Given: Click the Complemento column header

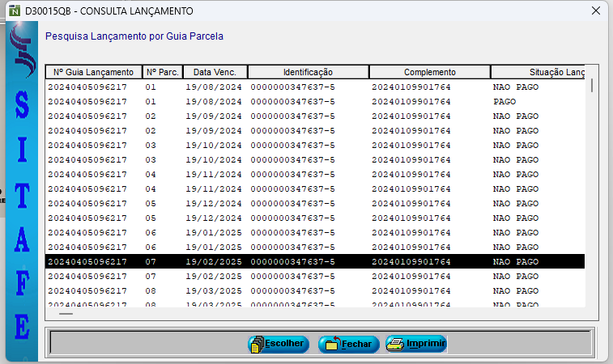Looking at the screenshot, I should [430, 72].
